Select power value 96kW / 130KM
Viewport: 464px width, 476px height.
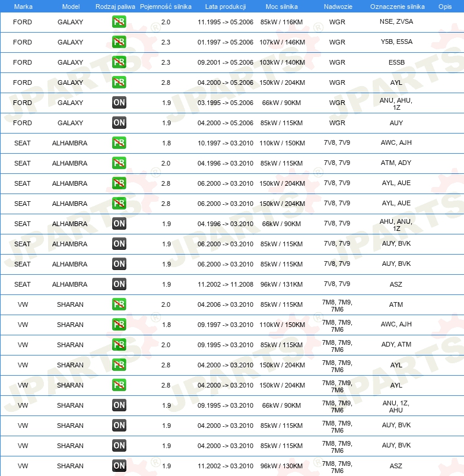[x=282, y=466]
